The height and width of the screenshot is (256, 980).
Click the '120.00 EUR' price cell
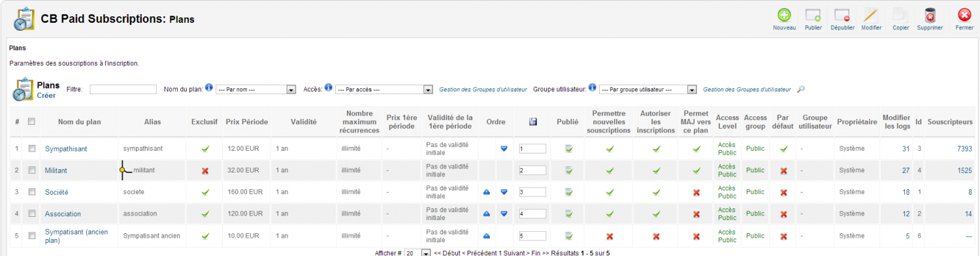(246, 214)
